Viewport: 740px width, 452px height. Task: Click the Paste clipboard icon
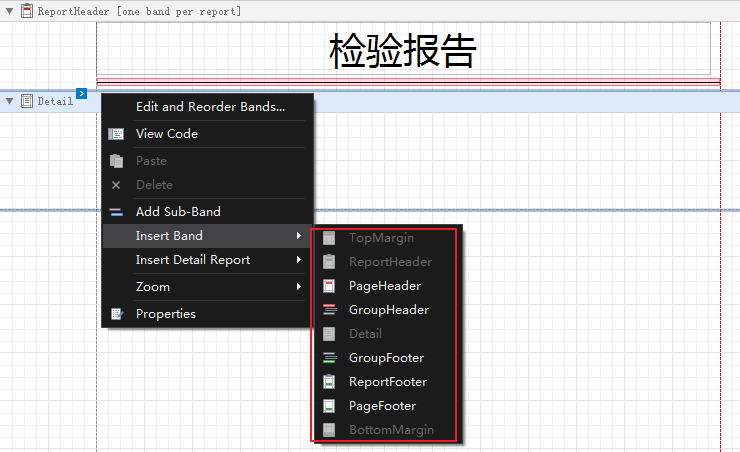[116, 161]
